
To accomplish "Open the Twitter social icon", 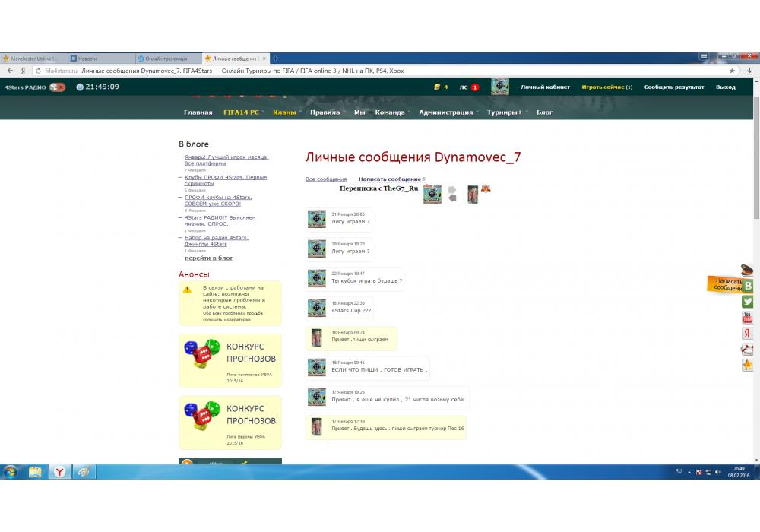I will coord(747,302).
